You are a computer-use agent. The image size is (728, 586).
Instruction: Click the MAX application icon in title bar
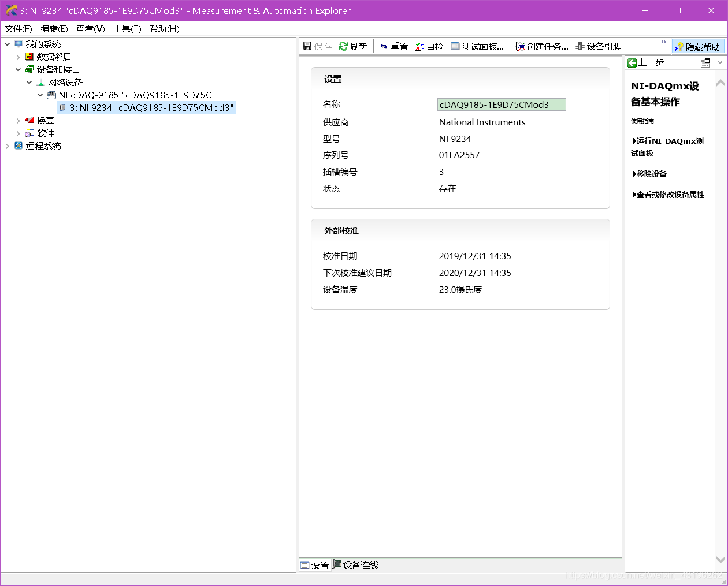point(11,10)
